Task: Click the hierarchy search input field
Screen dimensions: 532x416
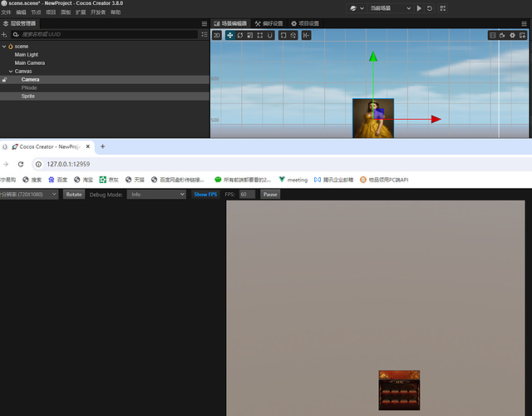Action: click(x=105, y=34)
